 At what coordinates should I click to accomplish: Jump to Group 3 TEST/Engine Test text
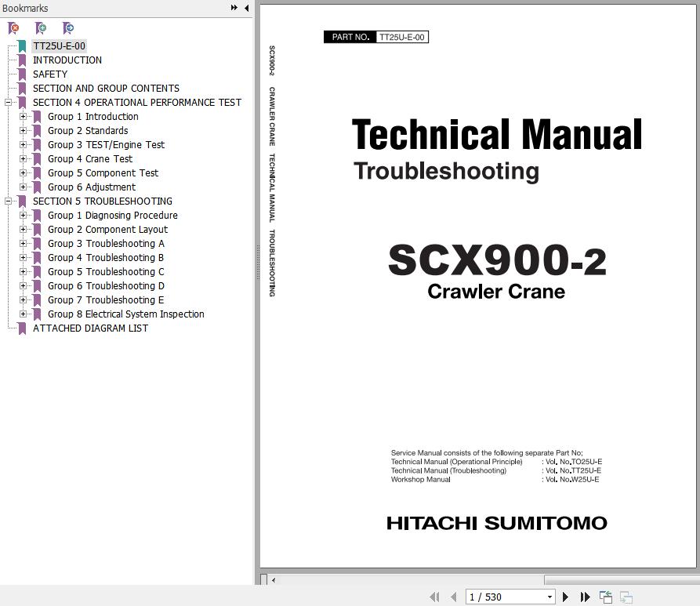[x=106, y=145]
